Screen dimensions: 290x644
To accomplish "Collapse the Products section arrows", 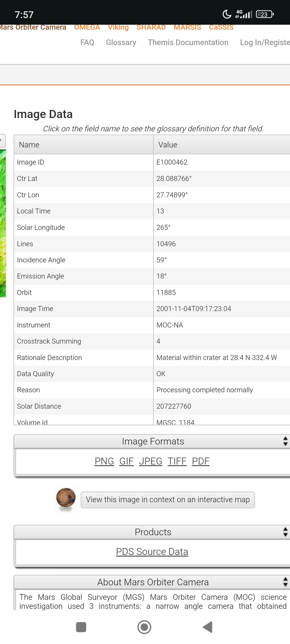I will pyautogui.click(x=285, y=532).
